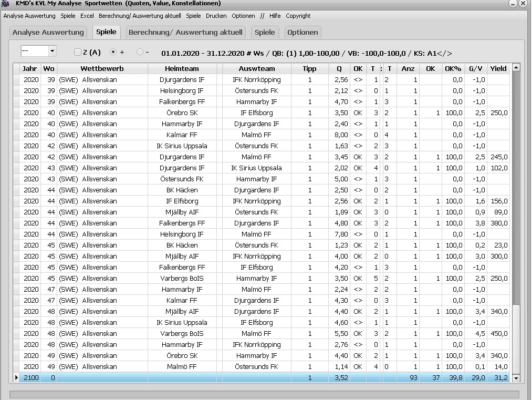Image resolution: width=532 pixels, height=400 pixels.
Task: Sort by the Jahr column header
Action: [30, 68]
